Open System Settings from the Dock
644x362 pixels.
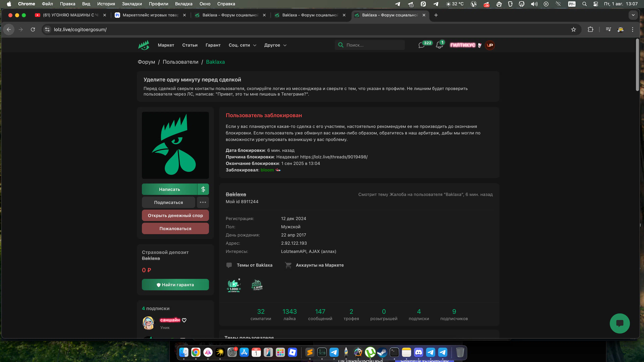pos(232,352)
